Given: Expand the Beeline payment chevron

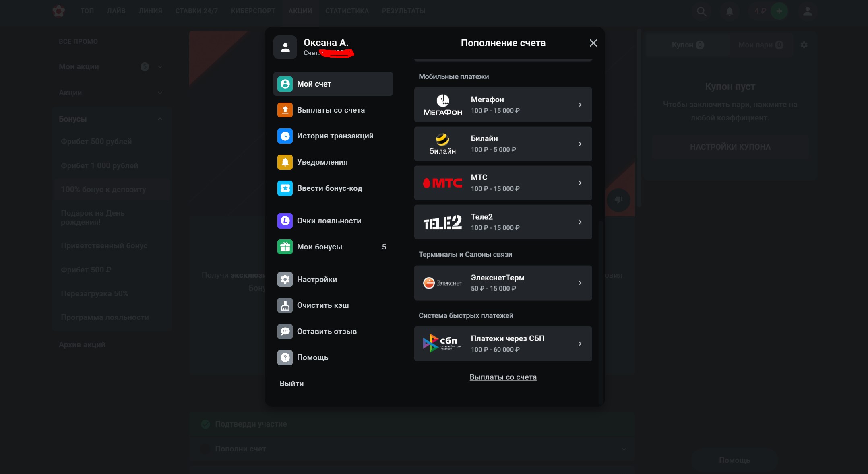Looking at the screenshot, I should click(580, 144).
